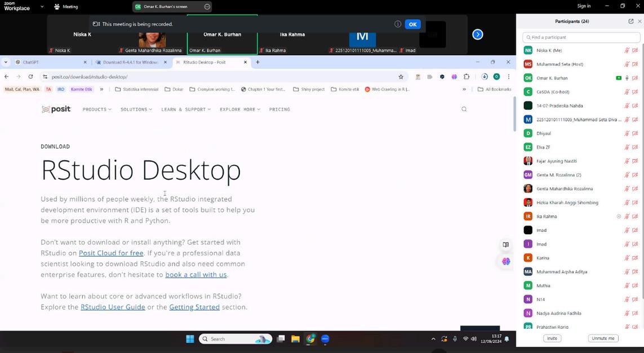Expand the Products menu on Posit
Image resolution: width=644 pixels, height=353 pixels.
[x=97, y=110]
